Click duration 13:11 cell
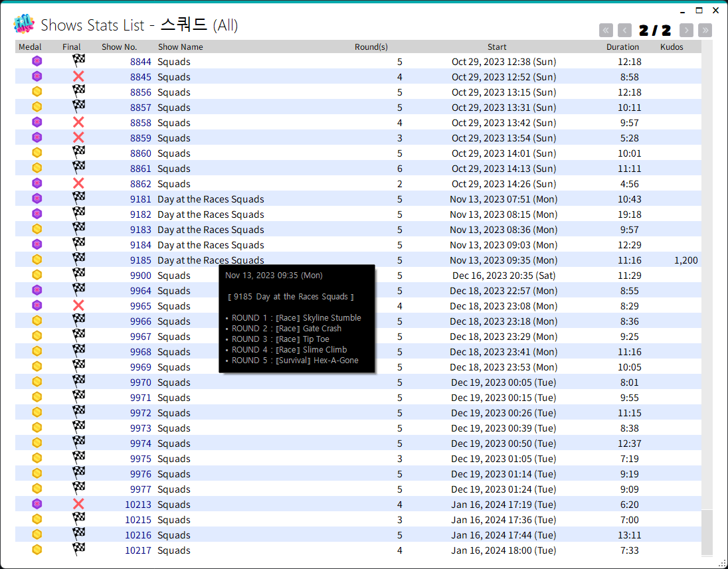 point(630,535)
